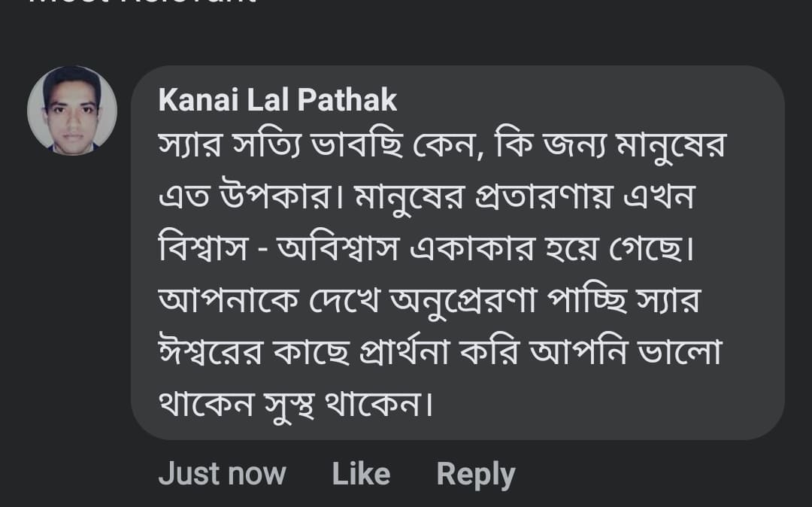This screenshot has width=812, height=507.
Task: Open Kanai Lal Pathak's profile picture
Action: click(x=72, y=111)
